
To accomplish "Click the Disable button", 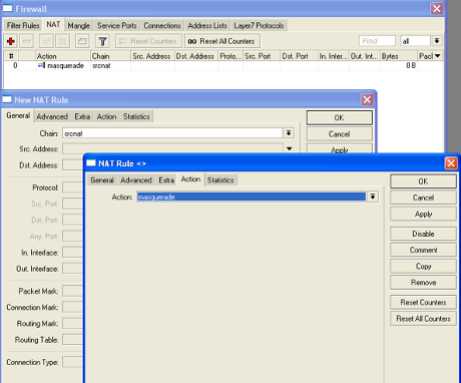I will [x=423, y=234].
